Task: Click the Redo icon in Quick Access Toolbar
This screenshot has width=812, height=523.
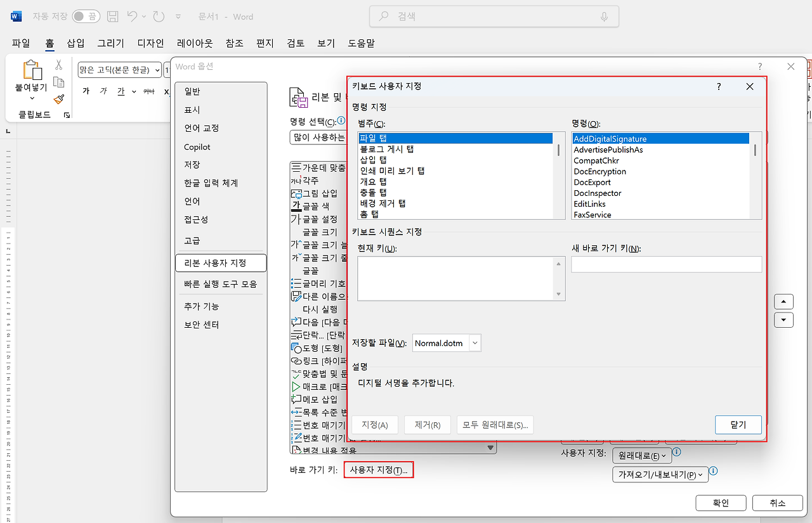Action: [159, 16]
